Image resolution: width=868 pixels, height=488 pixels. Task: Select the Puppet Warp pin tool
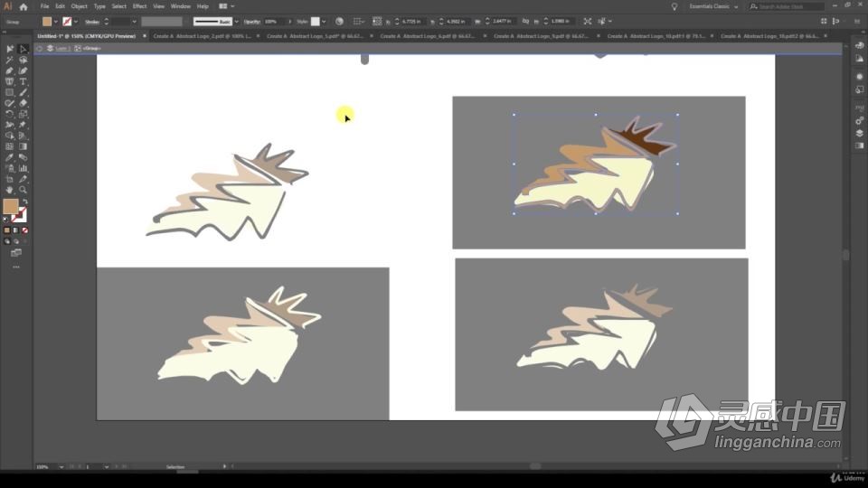(x=23, y=125)
